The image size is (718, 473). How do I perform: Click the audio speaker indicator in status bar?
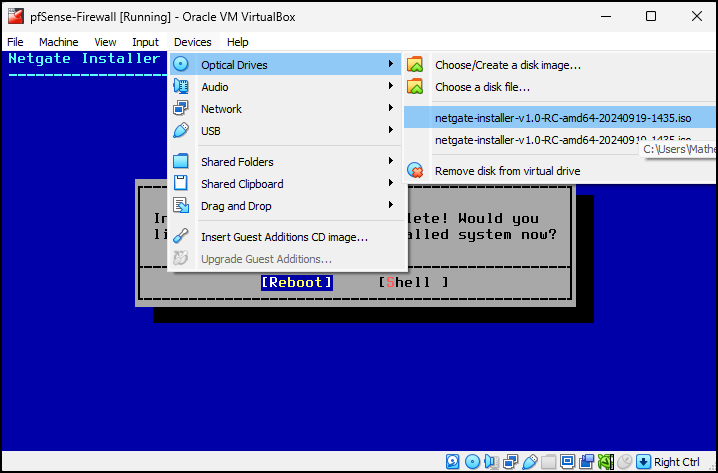pyautogui.click(x=491, y=462)
